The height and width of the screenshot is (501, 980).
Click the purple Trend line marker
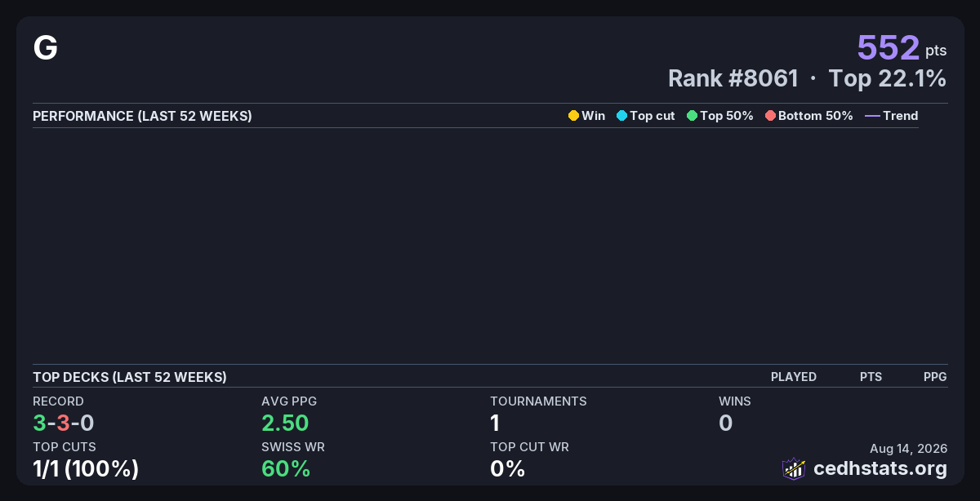tap(872, 116)
